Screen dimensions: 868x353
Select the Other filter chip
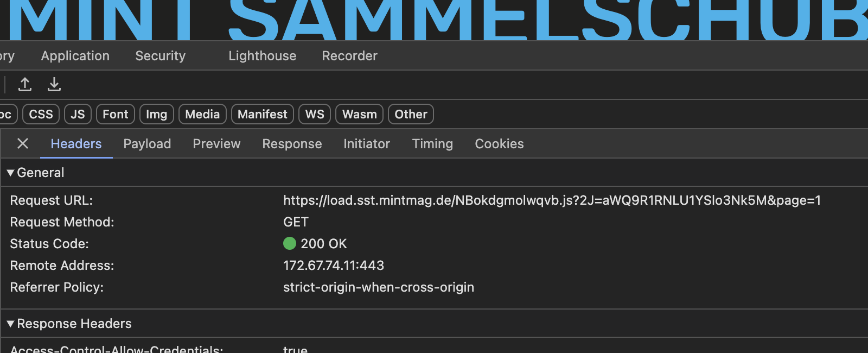click(411, 114)
